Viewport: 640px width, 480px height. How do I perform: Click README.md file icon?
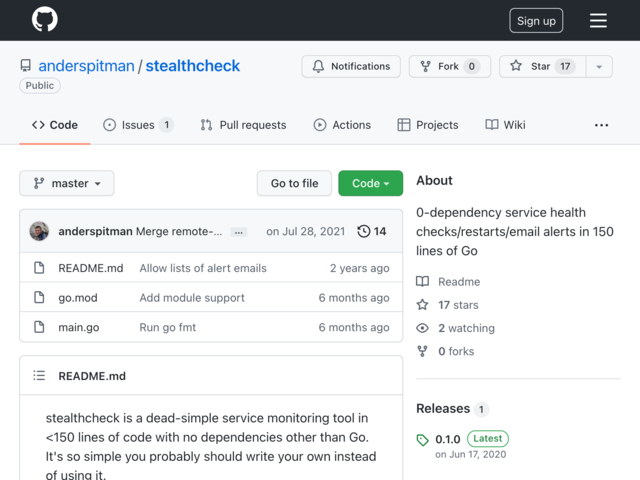pyautogui.click(x=39, y=268)
